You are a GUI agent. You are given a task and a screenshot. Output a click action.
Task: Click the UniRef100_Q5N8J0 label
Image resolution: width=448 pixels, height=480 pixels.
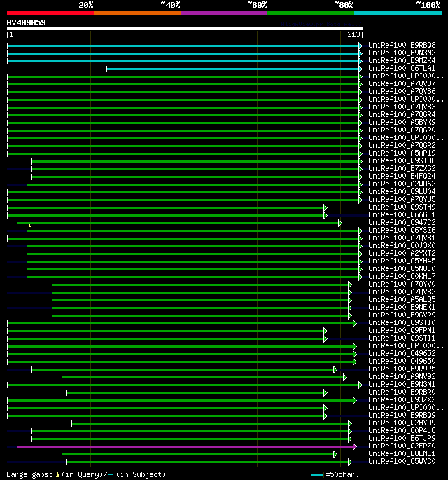pyautogui.click(x=402, y=269)
